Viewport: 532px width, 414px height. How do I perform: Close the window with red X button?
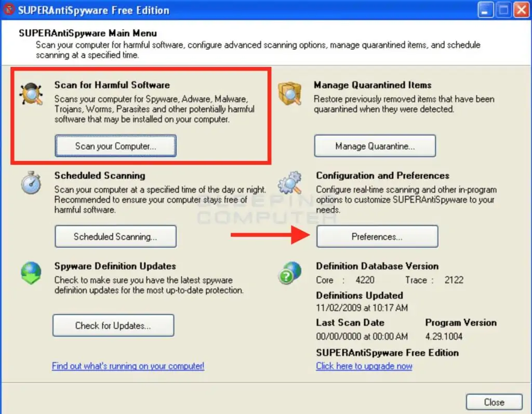point(522,10)
